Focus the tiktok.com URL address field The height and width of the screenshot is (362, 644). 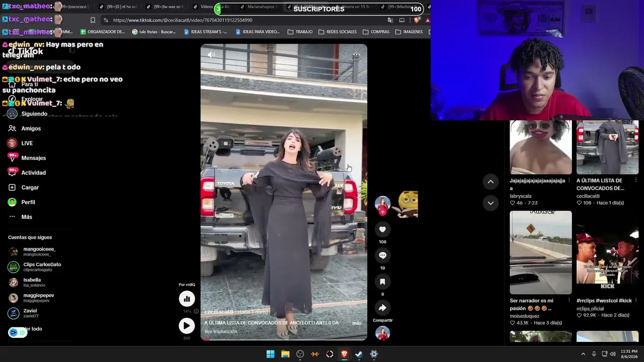click(x=247, y=20)
